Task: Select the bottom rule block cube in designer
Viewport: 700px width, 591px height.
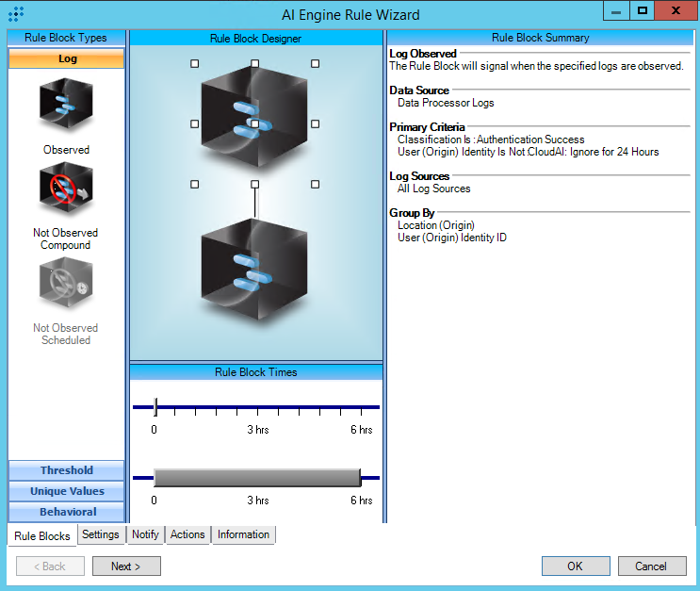Action: (x=254, y=272)
